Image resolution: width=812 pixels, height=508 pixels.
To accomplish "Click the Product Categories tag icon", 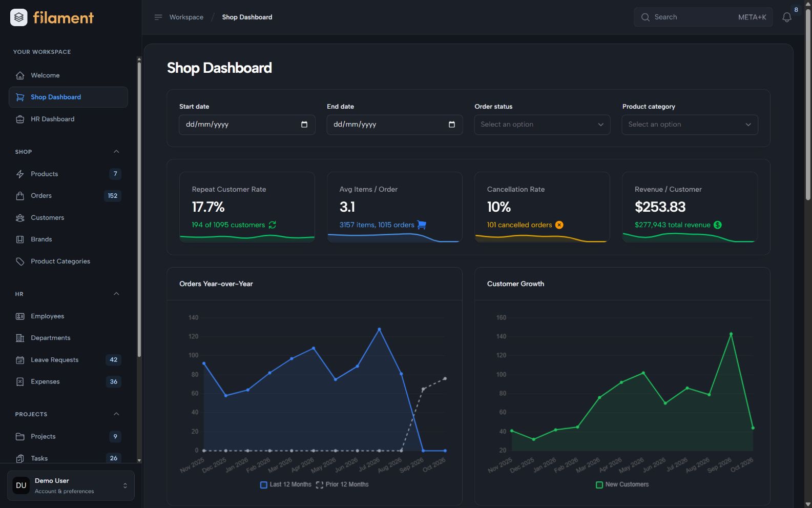I will (x=20, y=261).
